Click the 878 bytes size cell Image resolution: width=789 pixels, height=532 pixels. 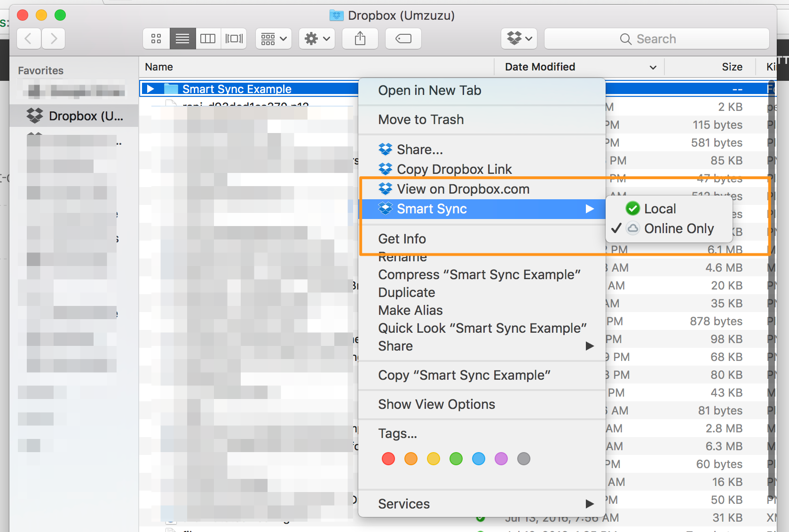pos(716,321)
